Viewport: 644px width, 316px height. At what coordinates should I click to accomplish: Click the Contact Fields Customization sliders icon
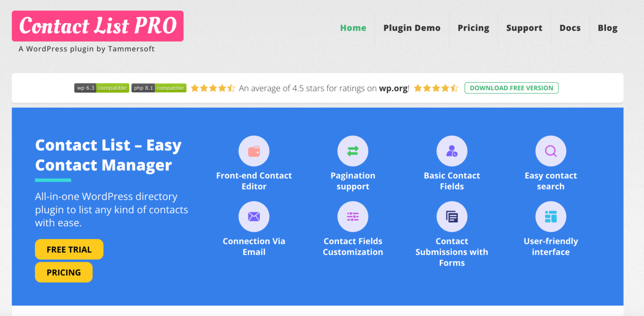(x=353, y=217)
